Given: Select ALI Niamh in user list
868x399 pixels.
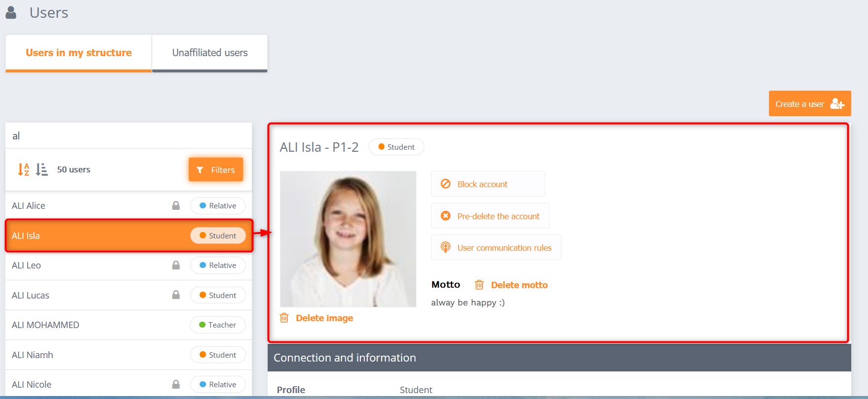Looking at the screenshot, I should click(x=129, y=355).
